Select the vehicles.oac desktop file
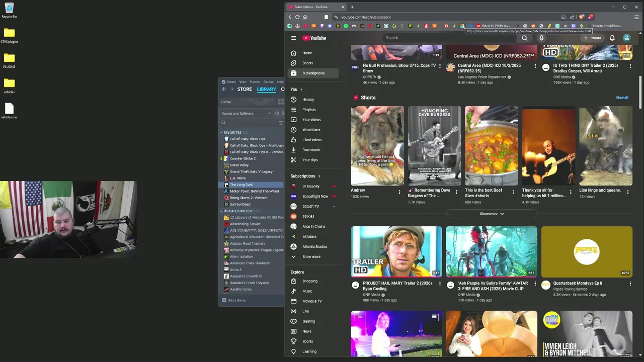Viewport: 644px width, 362px height. [9, 111]
